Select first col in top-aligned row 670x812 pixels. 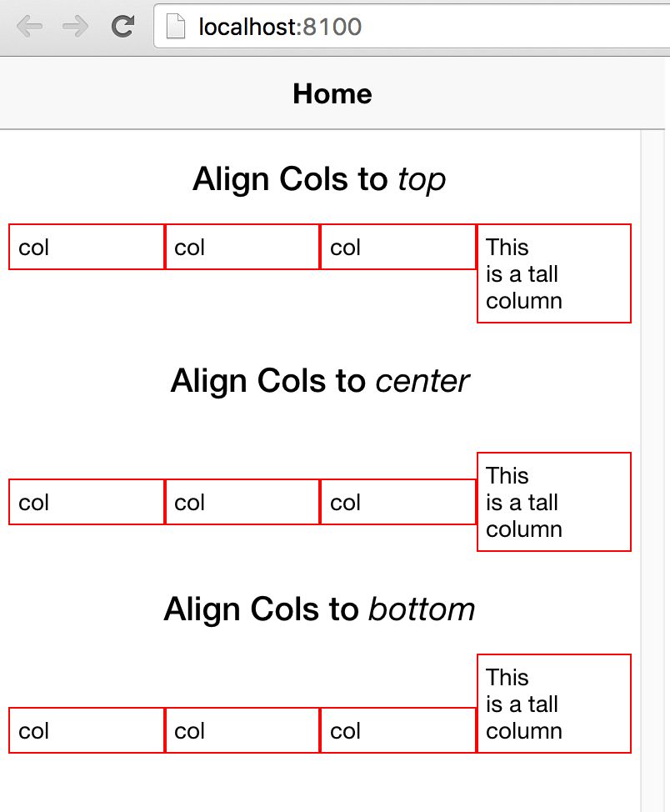pyautogui.click(x=87, y=247)
